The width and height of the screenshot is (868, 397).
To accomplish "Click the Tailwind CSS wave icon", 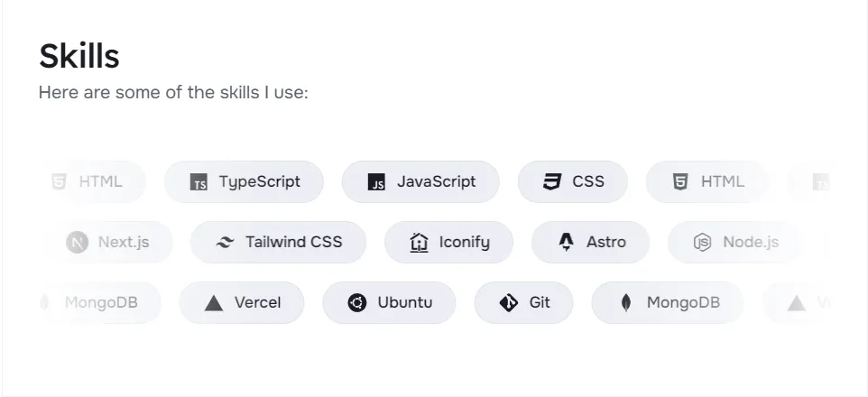I will [226, 243].
